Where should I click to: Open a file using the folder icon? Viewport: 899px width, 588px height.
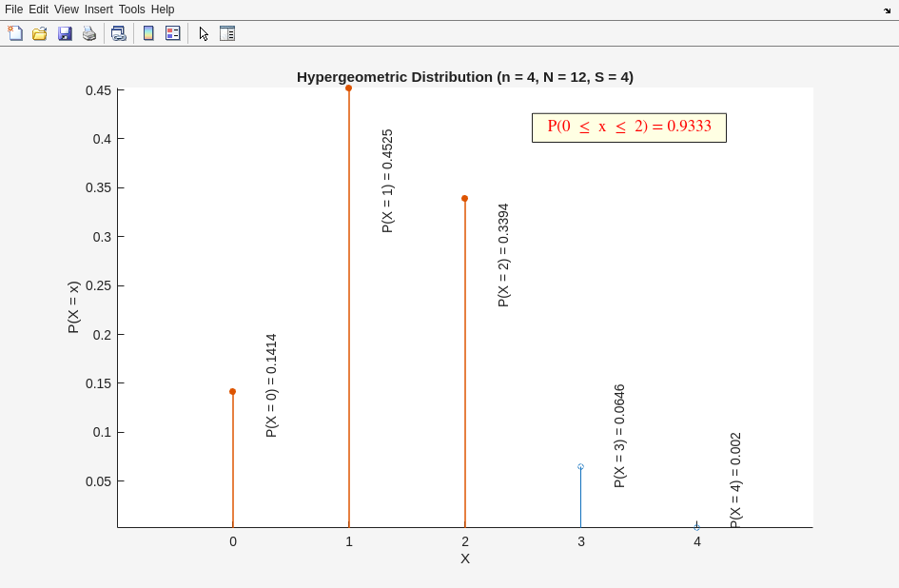40,33
